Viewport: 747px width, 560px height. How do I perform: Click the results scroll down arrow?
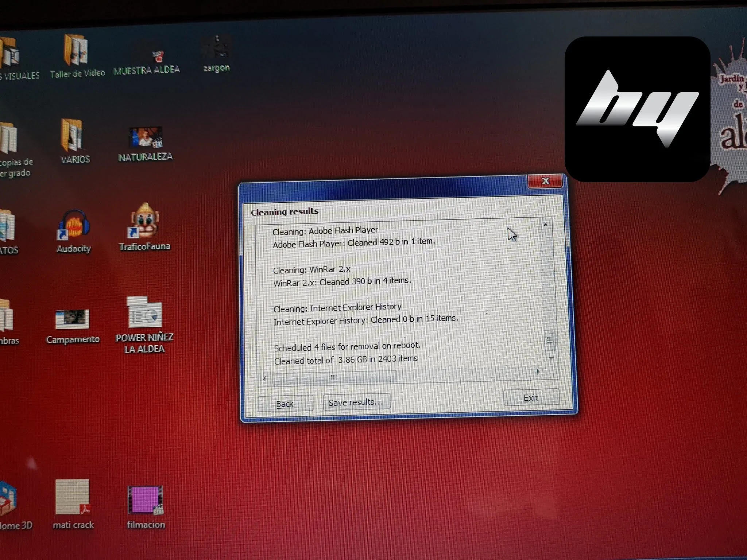551,358
